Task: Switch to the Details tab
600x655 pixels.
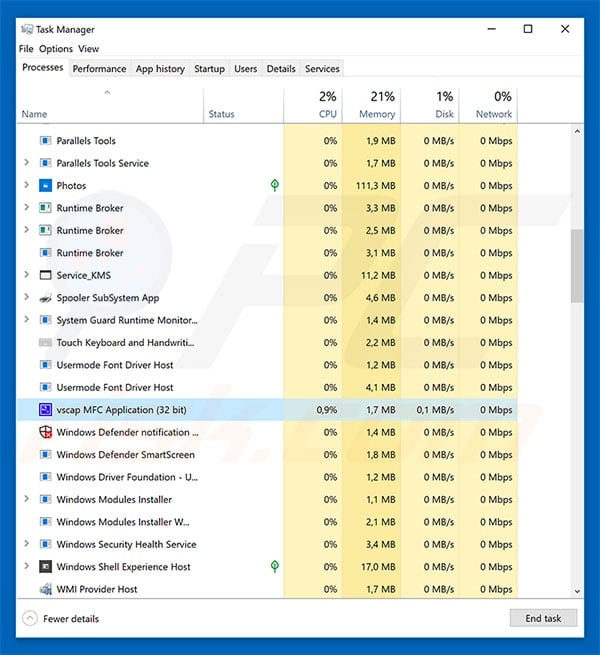Action: (281, 69)
